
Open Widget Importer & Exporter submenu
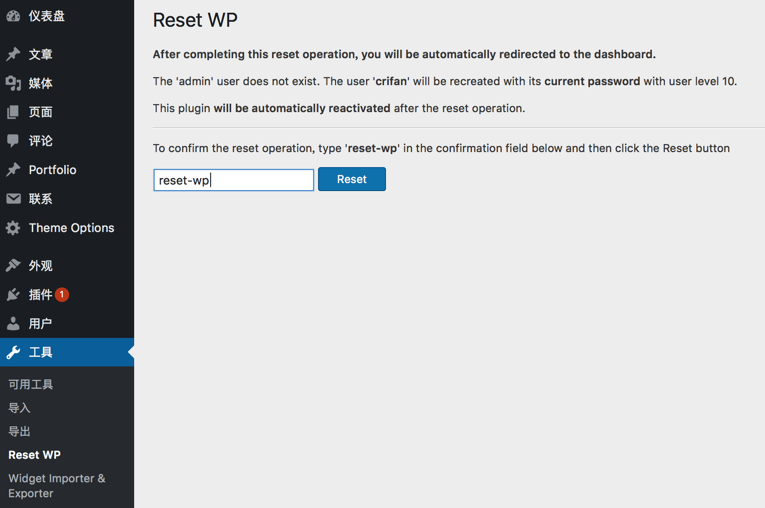(56, 485)
